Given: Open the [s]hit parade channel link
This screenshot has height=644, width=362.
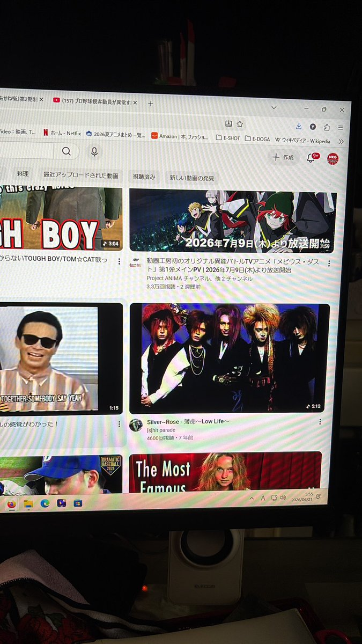Looking at the screenshot, I should (x=160, y=430).
